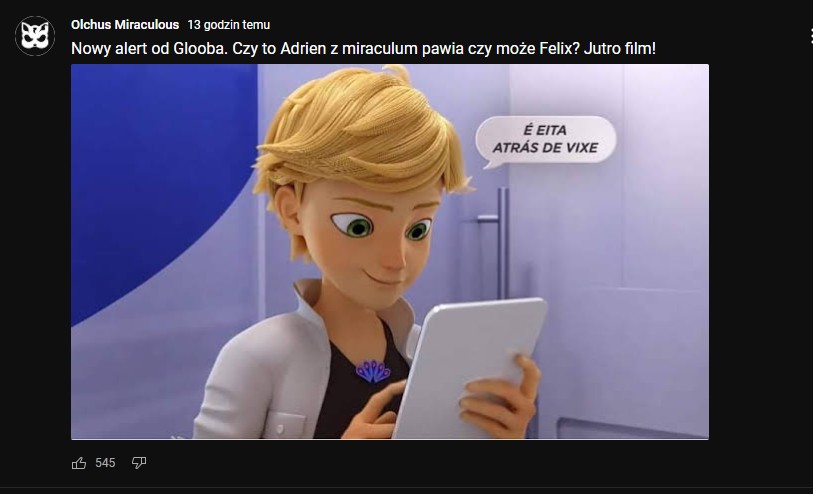
Task: Click the 'É EITA ATRÁS DE VIXE' speech bubble
Action: 545,140
